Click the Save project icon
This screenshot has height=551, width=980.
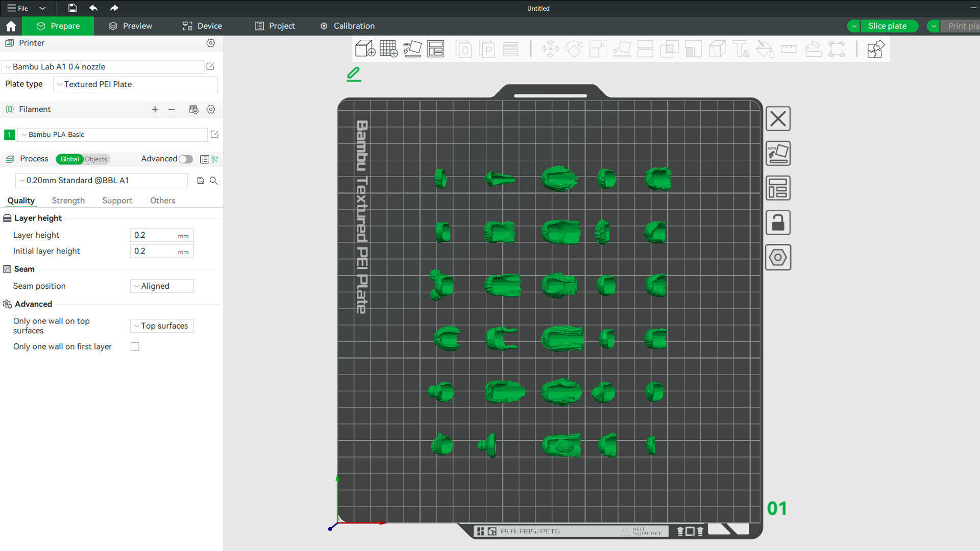pos(72,8)
